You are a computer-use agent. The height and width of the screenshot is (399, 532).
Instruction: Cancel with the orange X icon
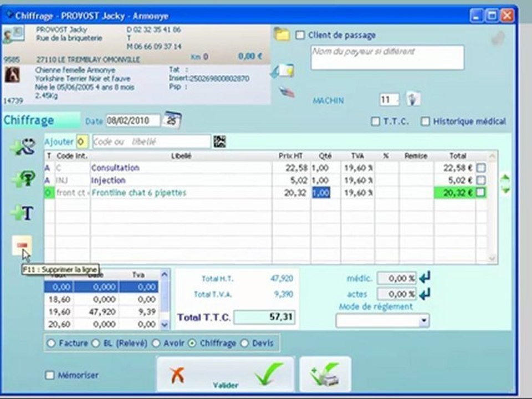[178, 375]
